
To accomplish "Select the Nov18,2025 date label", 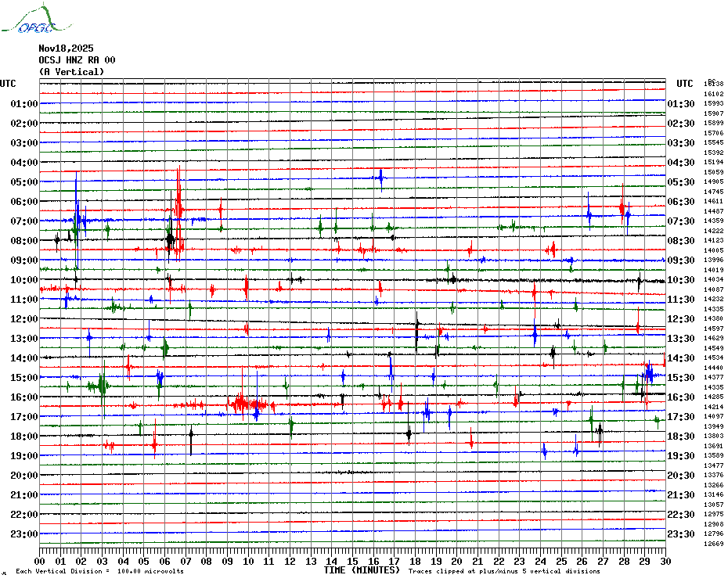I will pyautogui.click(x=65, y=48).
